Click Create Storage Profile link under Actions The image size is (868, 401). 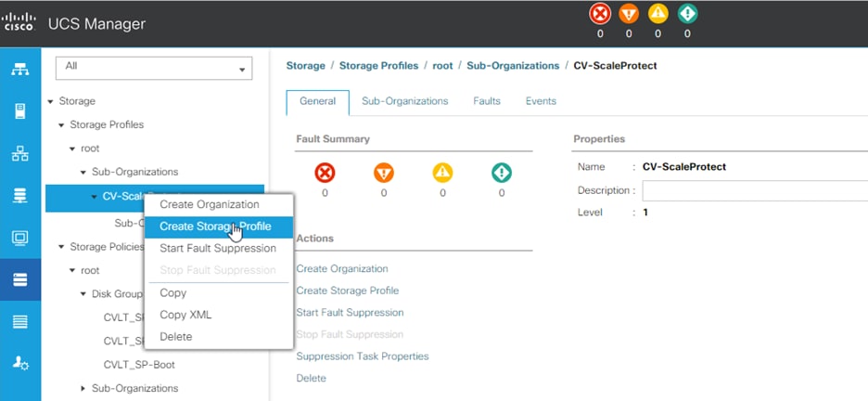[x=348, y=291]
